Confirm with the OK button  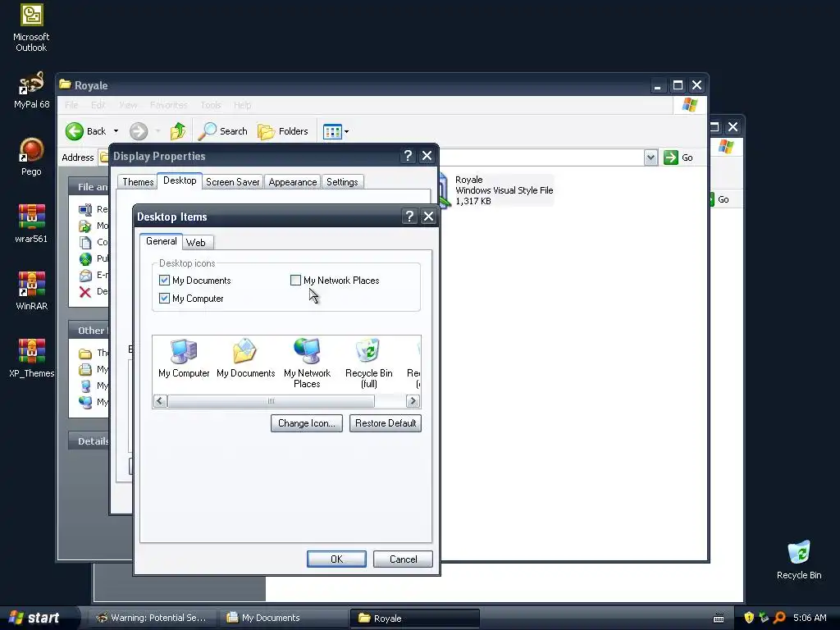(x=336, y=559)
